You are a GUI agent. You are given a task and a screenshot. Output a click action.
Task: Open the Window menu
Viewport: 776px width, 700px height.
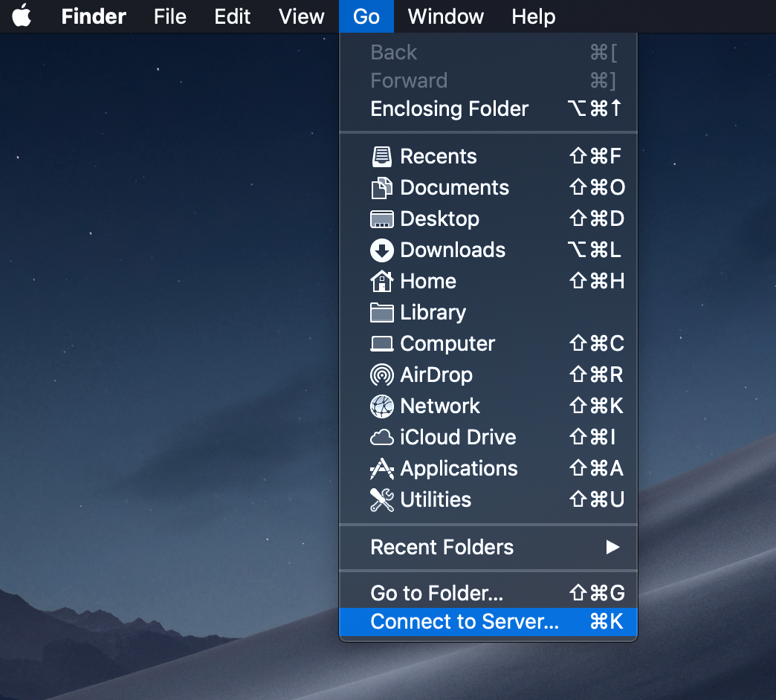[x=444, y=16]
